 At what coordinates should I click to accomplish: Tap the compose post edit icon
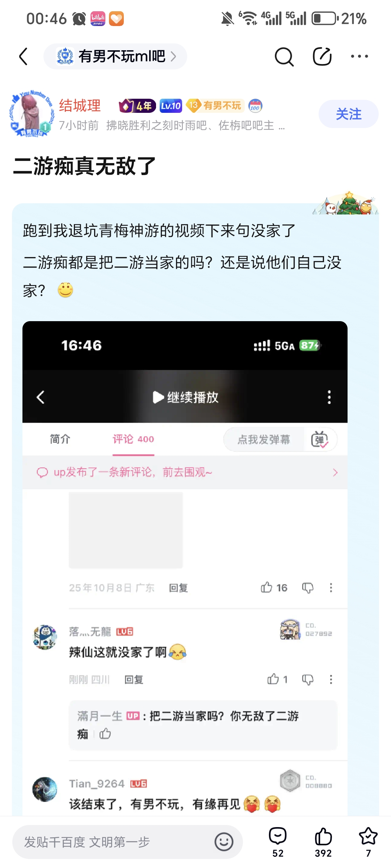[x=322, y=56]
